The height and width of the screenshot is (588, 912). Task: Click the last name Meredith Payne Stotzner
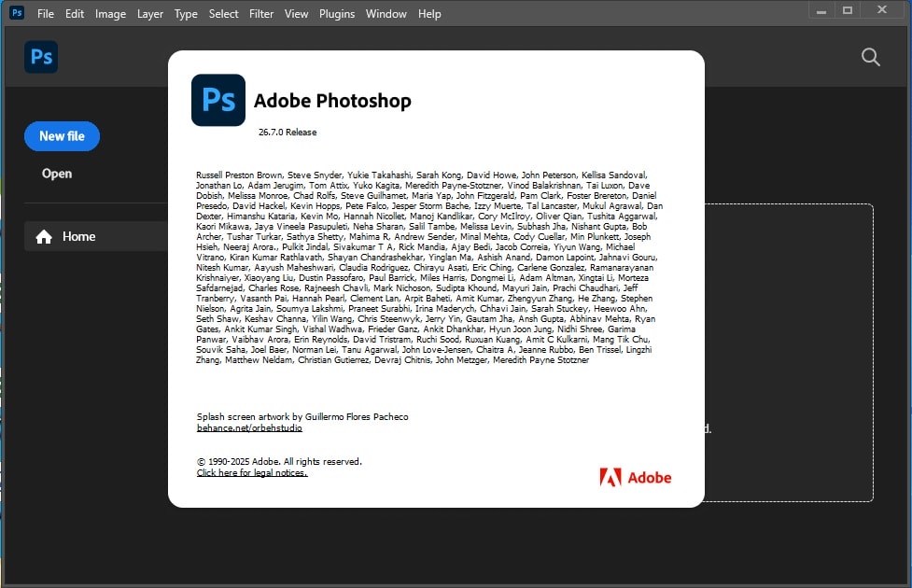[540, 360]
